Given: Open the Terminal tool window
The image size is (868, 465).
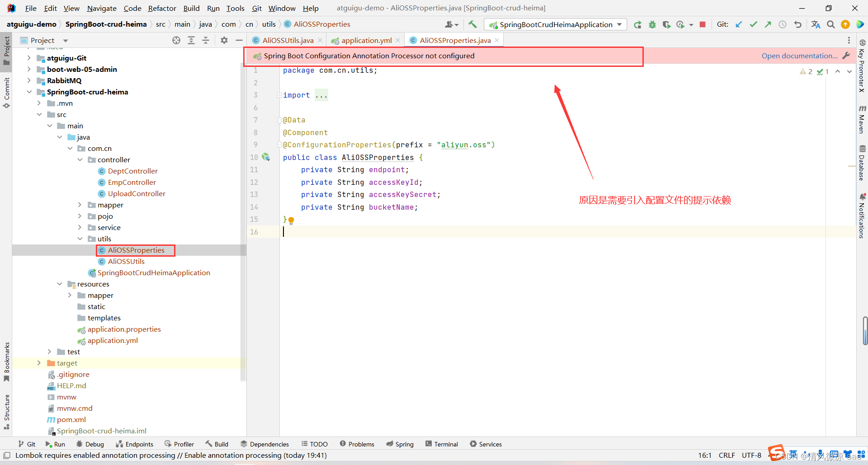Looking at the screenshot, I should coord(442,444).
